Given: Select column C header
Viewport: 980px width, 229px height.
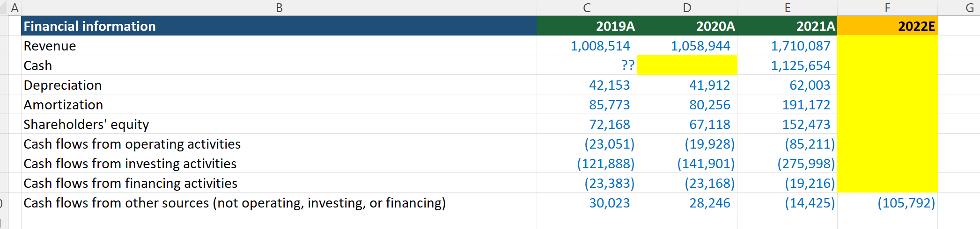Looking at the screenshot, I should pyautogui.click(x=587, y=7).
